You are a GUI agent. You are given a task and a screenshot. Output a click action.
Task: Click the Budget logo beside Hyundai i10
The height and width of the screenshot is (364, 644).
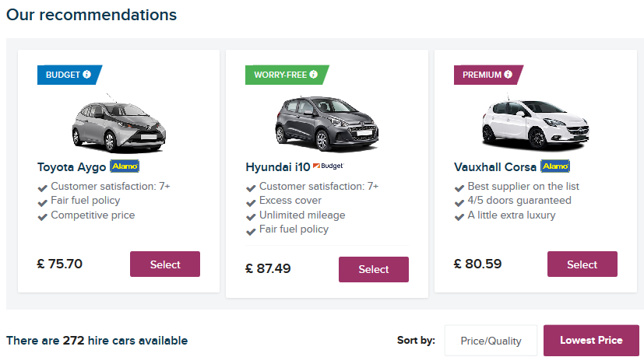click(328, 166)
